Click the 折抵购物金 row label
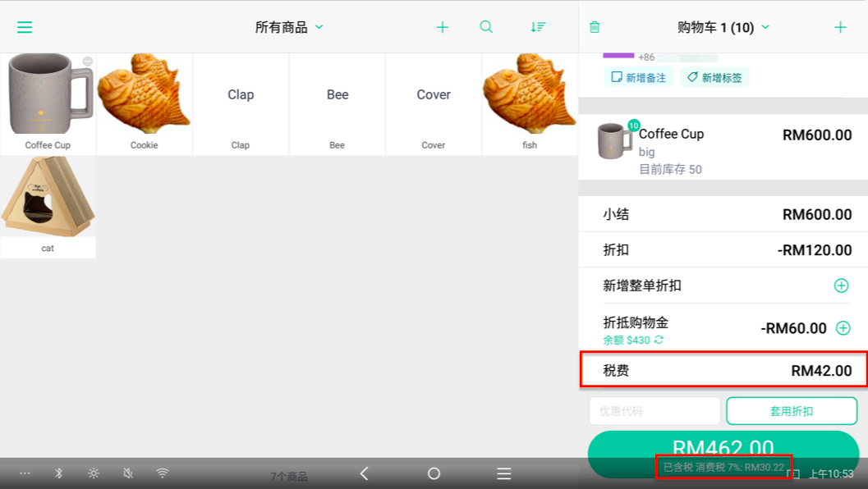 tap(636, 322)
